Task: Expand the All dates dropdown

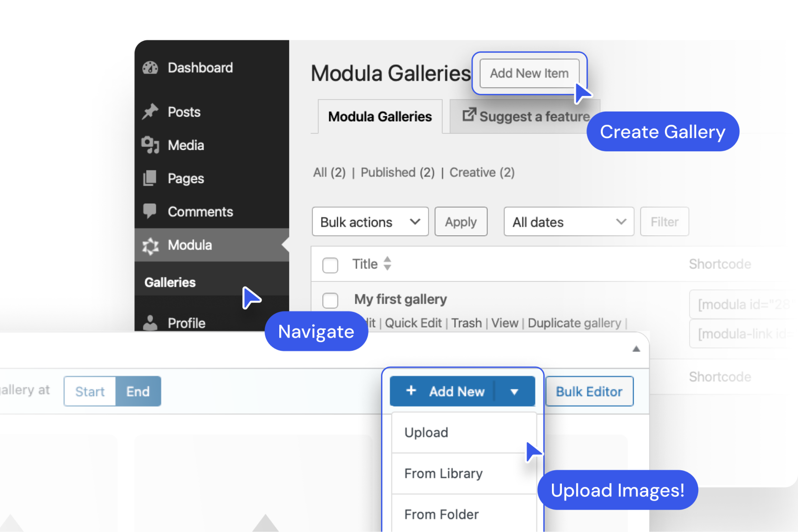Action: (569, 222)
